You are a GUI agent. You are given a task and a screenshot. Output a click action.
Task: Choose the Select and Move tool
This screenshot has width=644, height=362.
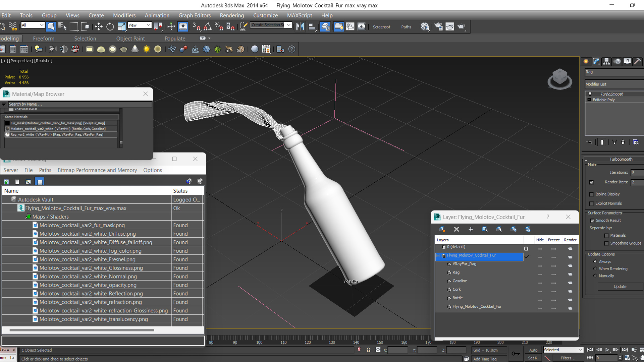99,26
